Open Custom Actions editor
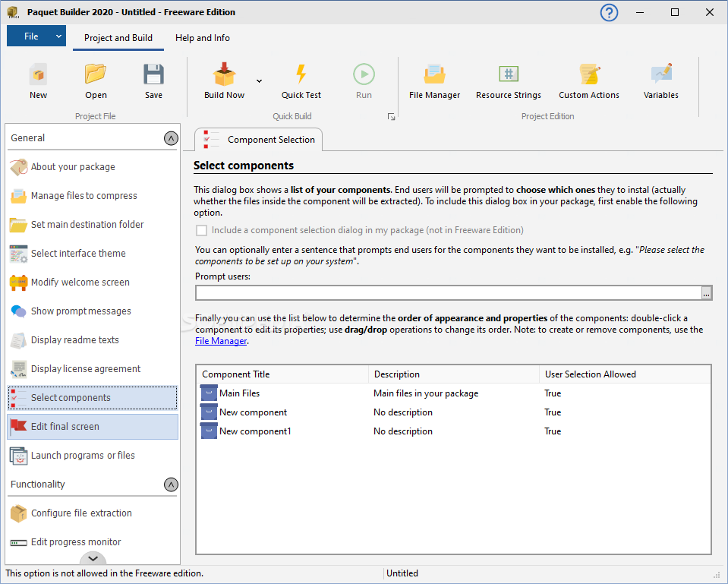 click(589, 82)
